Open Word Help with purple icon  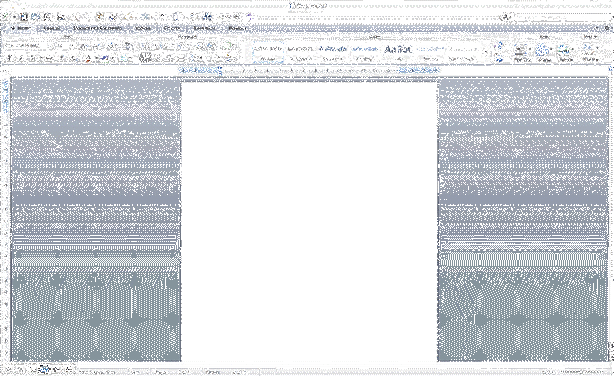tap(249, 17)
